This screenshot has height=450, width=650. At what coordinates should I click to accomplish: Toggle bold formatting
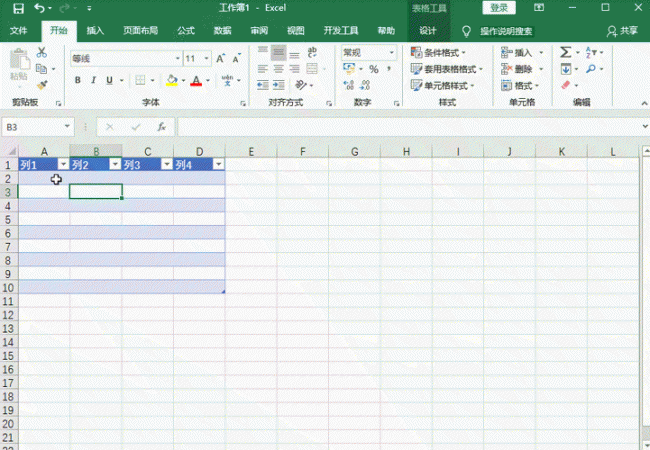tap(78, 80)
